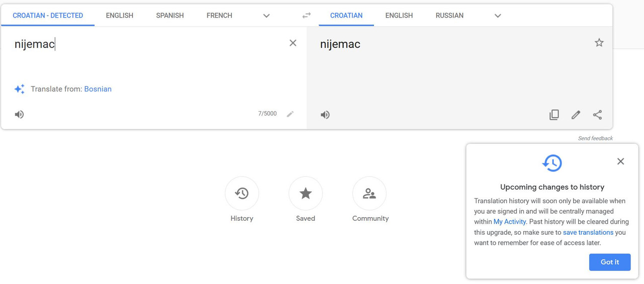The height and width of the screenshot is (284, 644).
Task: Click the 7/5000 character counter
Action: coord(267,114)
